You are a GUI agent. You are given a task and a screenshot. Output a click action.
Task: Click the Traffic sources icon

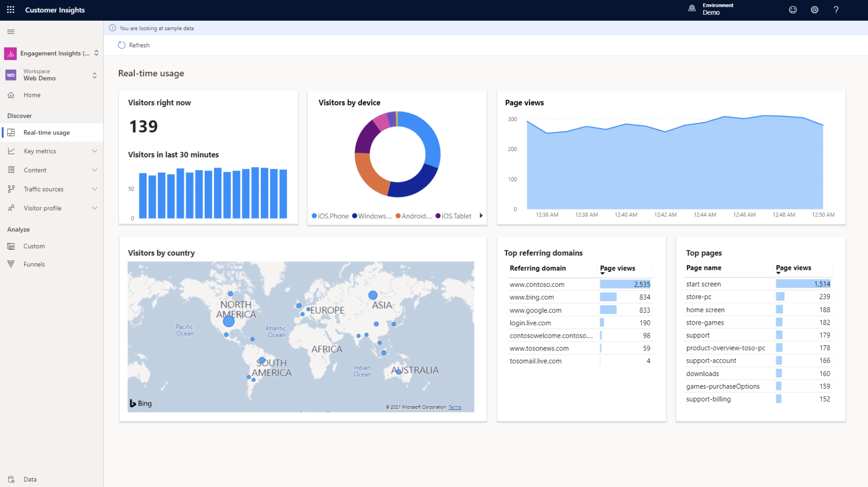click(x=11, y=189)
